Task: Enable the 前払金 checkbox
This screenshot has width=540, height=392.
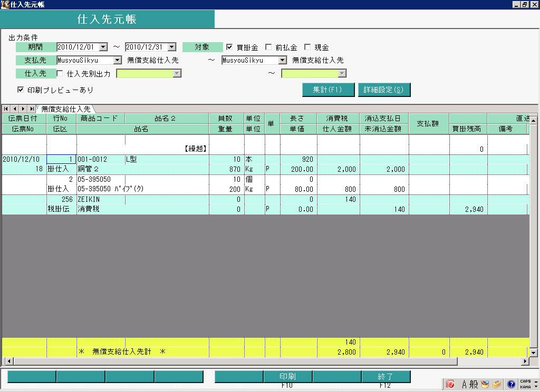Action: pos(268,47)
